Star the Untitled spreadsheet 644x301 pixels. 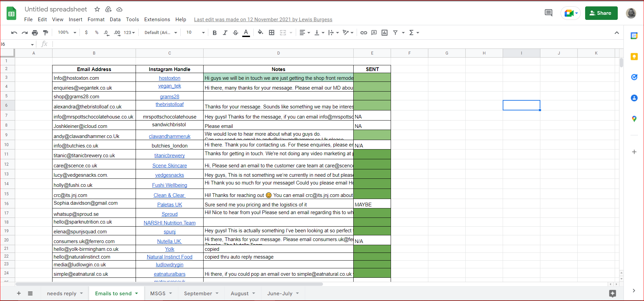pos(97,9)
